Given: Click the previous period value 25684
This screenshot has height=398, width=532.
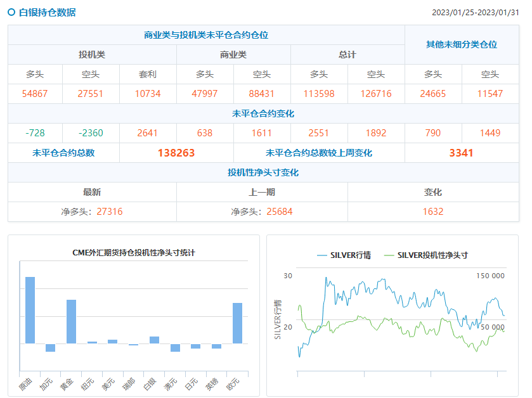Looking at the screenshot, I should tap(280, 212).
